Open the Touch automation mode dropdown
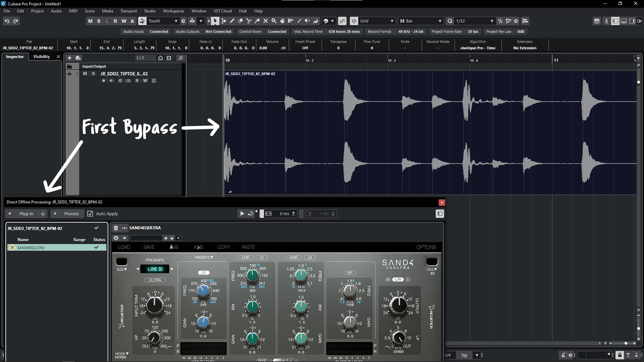This screenshot has width=644, height=362. click(176, 21)
